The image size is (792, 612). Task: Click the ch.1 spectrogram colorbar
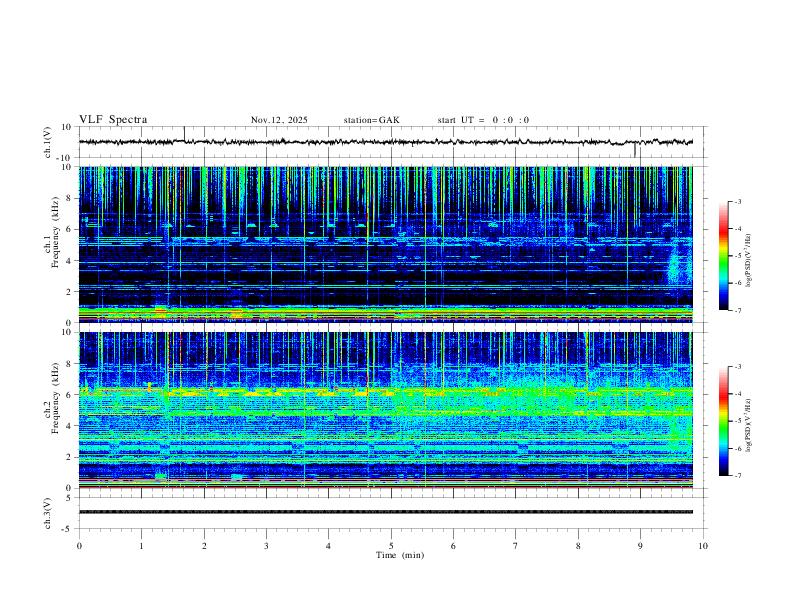click(723, 256)
